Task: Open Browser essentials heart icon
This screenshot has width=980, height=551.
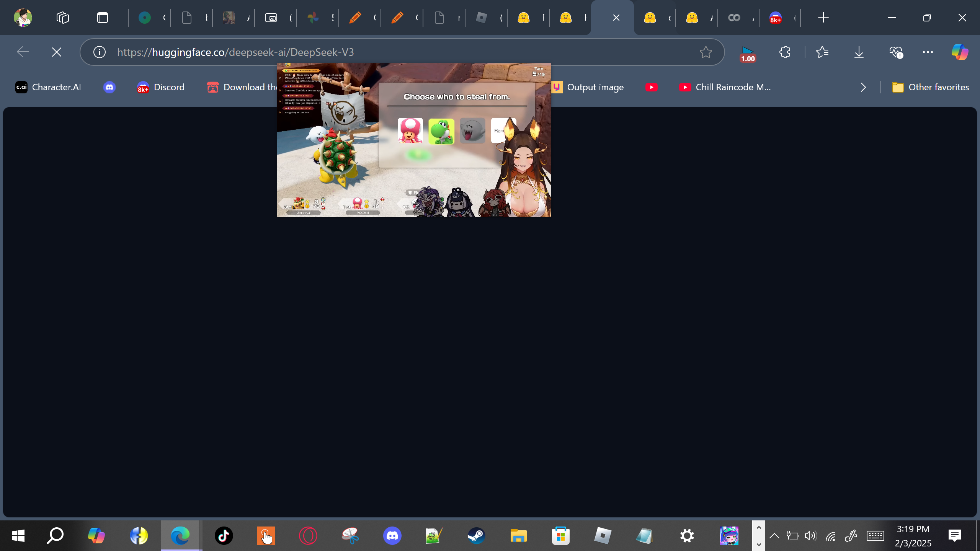Action: 896,52
